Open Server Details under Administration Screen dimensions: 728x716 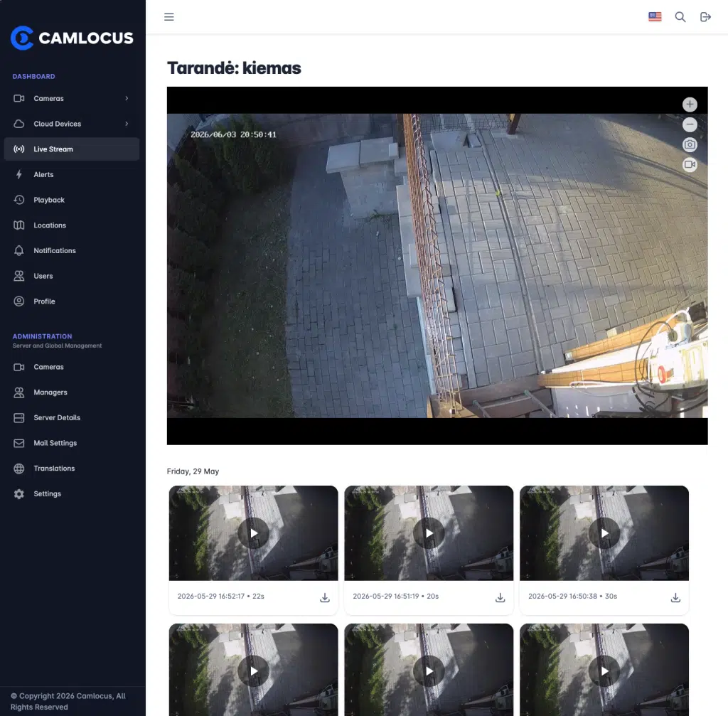pos(72,418)
